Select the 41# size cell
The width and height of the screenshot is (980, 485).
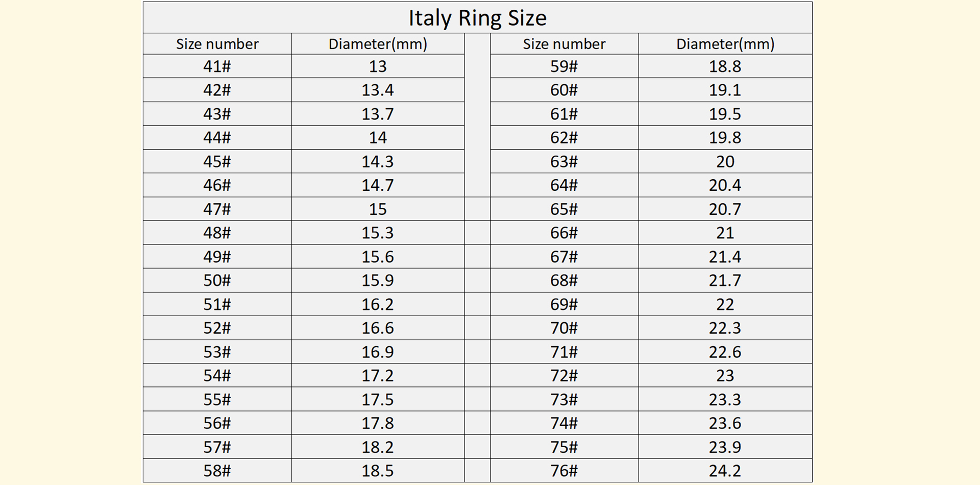click(217, 66)
